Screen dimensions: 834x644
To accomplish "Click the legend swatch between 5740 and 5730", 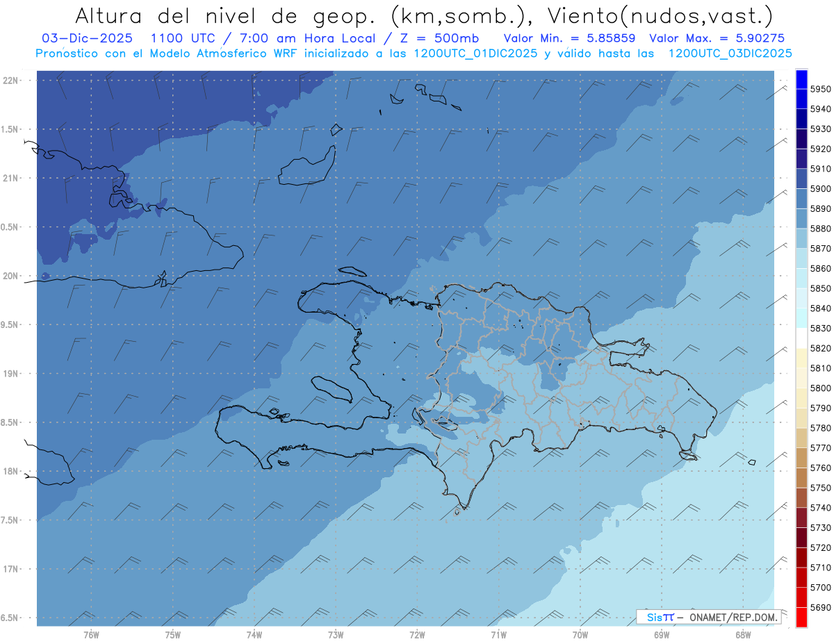I will 801,518.
